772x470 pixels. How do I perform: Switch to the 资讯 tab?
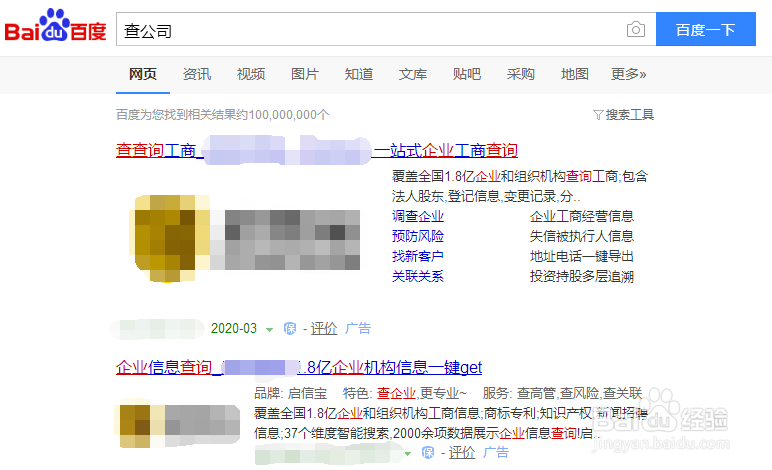coord(197,74)
